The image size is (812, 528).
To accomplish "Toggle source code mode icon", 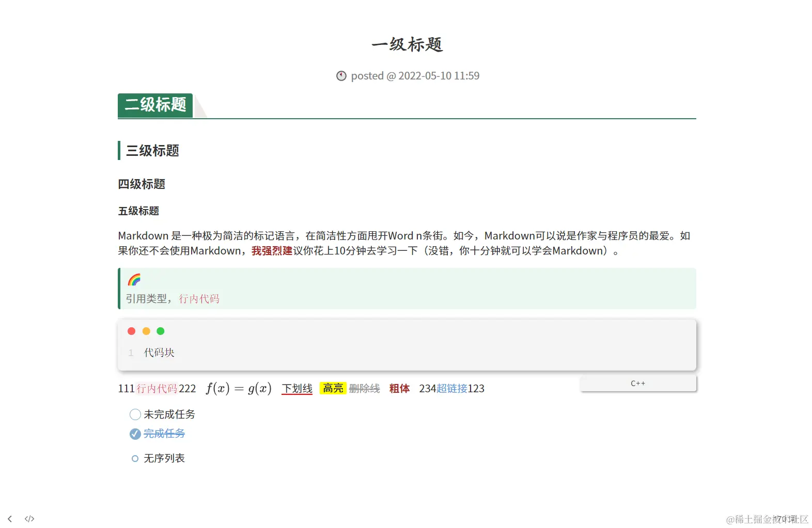I will pos(29,519).
